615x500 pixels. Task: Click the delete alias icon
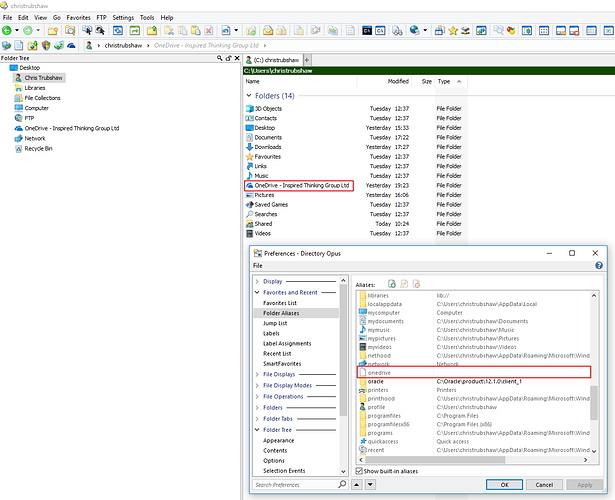point(417,284)
